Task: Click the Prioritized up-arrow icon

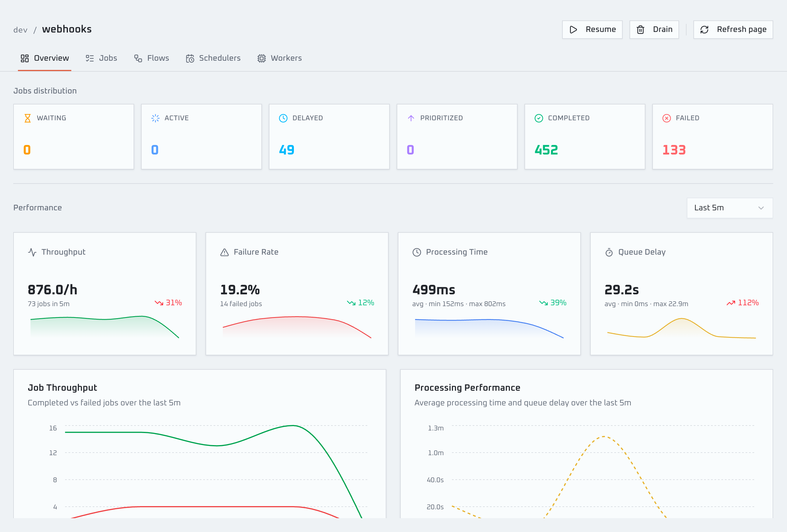Action: pyautogui.click(x=411, y=118)
